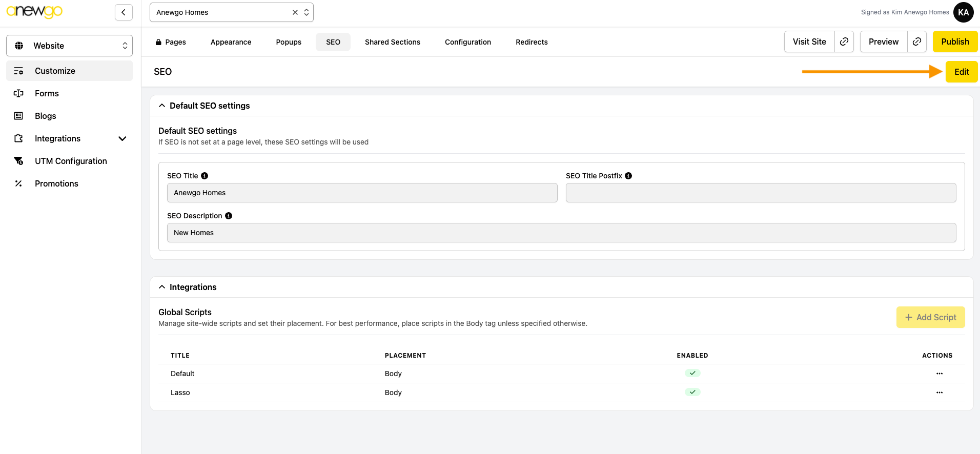Click the copy link icon beside Visit Site

coord(844,42)
